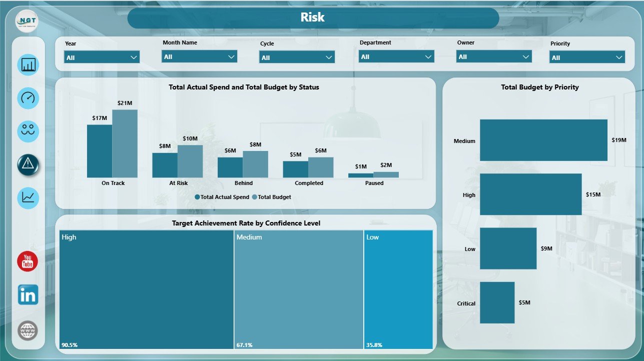Open the website globe icon

[x=28, y=330]
